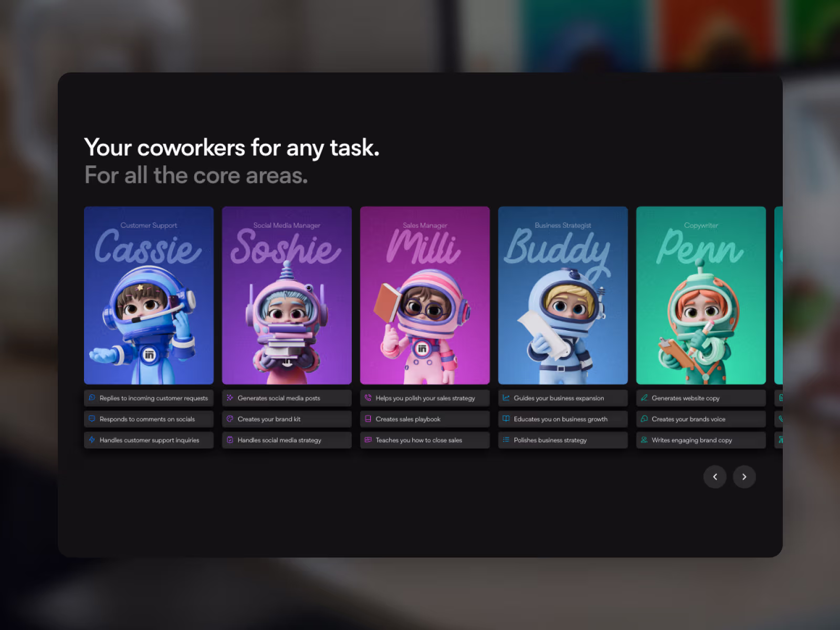Screen dimensions: 840x630
Task: Select the Teaches you how to close sales item
Action: click(x=425, y=440)
